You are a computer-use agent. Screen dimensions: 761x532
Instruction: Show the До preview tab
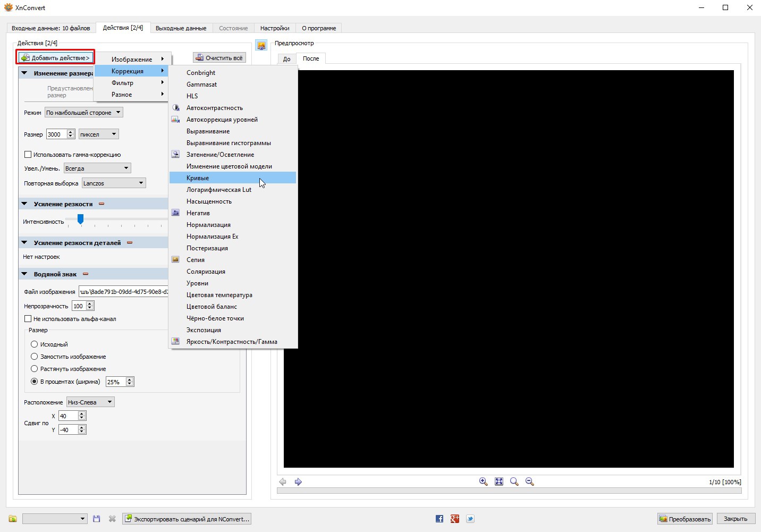pos(287,59)
